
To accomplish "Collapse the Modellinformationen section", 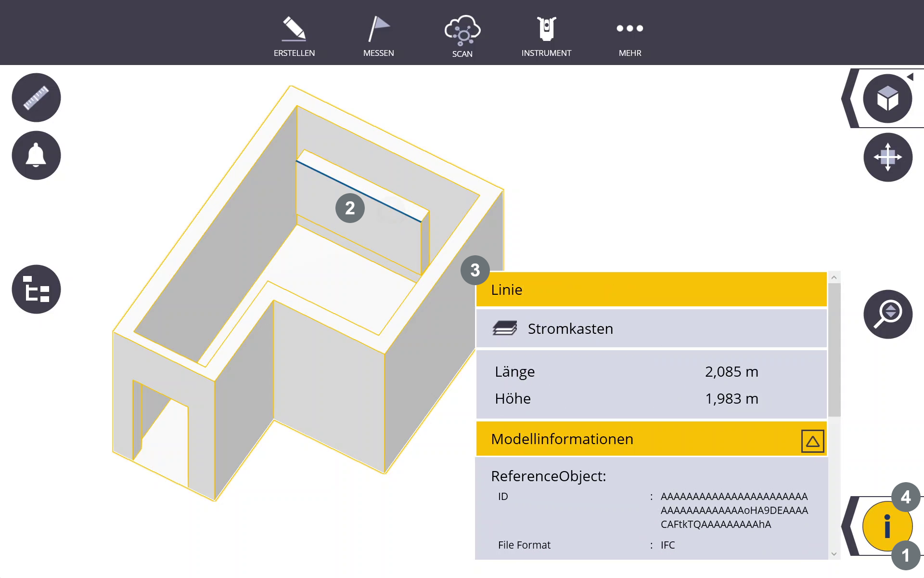I will [x=812, y=441].
